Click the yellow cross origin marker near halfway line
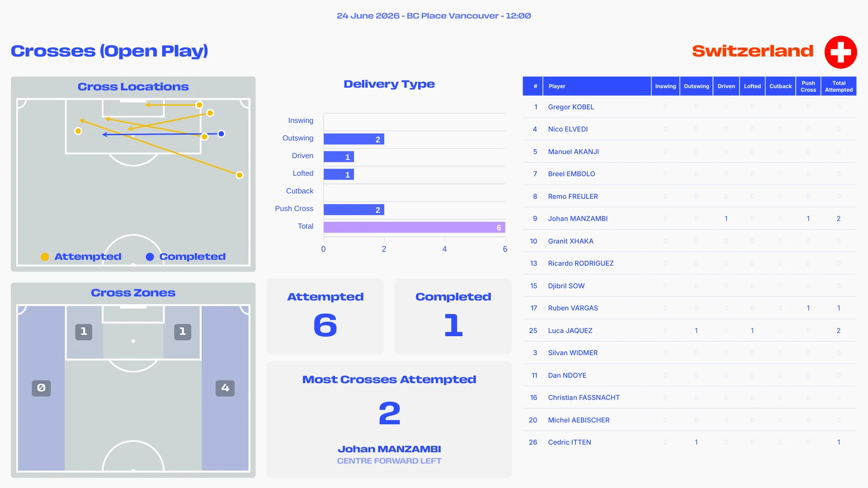The height and width of the screenshot is (488, 868). [x=240, y=175]
